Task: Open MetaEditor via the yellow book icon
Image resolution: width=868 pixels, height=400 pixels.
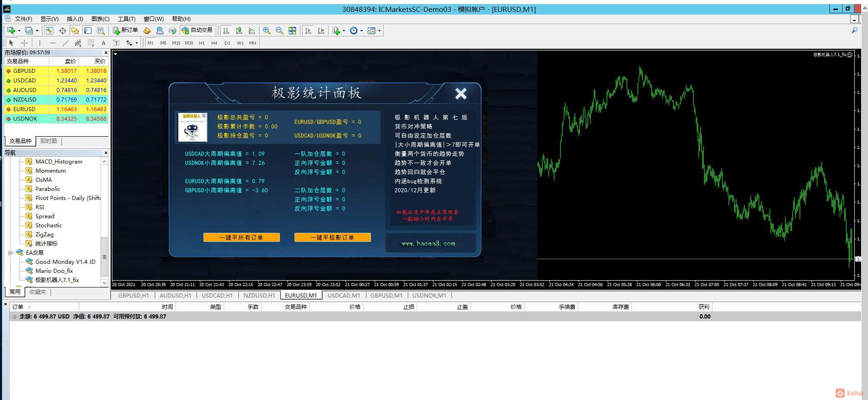Action: [x=147, y=31]
